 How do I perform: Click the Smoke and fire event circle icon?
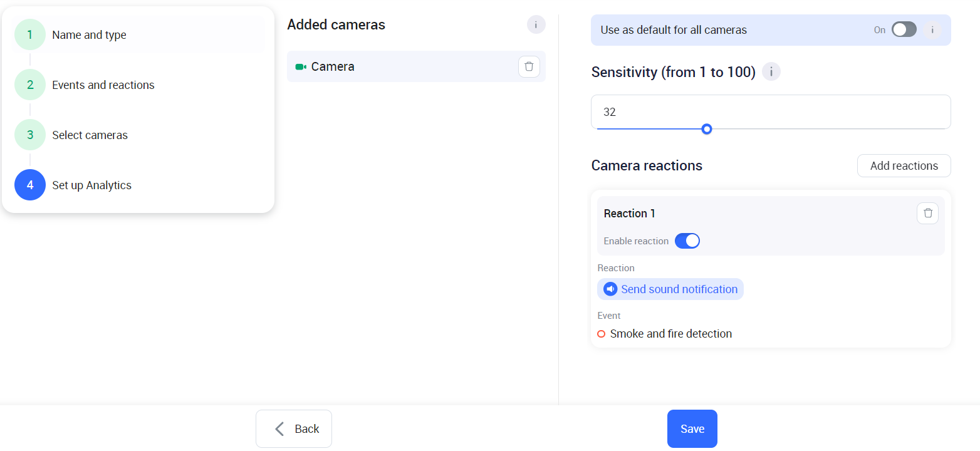[x=602, y=334]
